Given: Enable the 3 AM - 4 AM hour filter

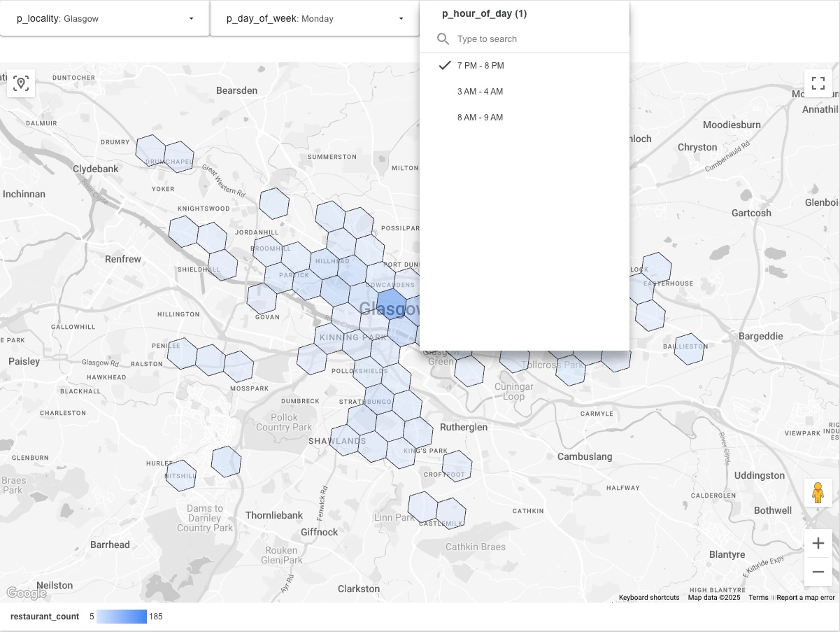Looking at the screenshot, I should (x=480, y=91).
